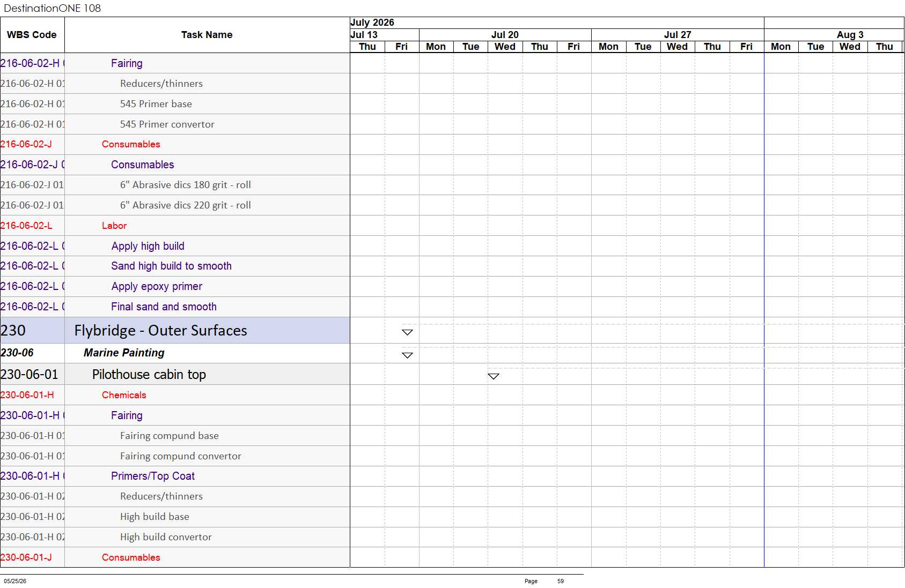Screen dimensions: 905x588
Task: Click the Marine Painting summary triangle marker
Action: (x=407, y=355)
